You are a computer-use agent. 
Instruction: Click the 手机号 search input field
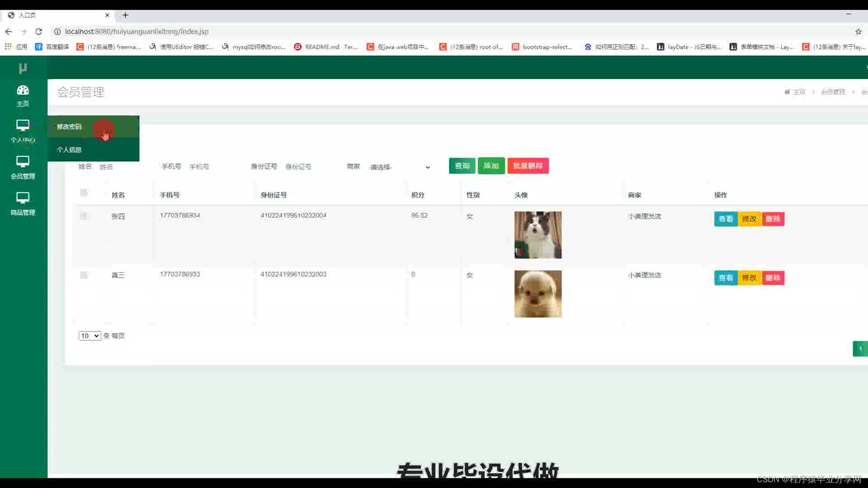pos(212,167)
